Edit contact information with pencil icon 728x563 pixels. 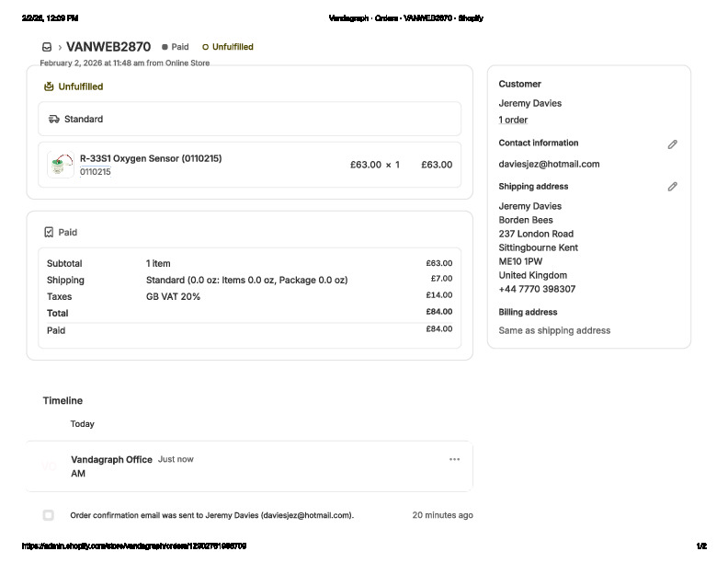point(672,144)
